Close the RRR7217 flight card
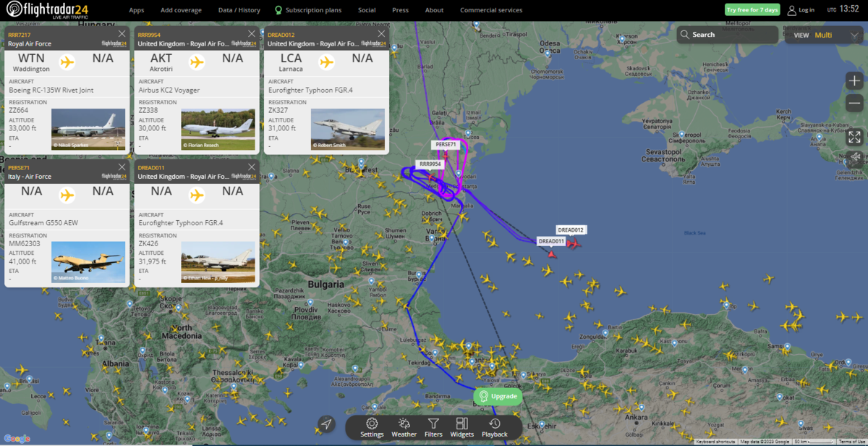868x446 pixels. coord(122,34)
